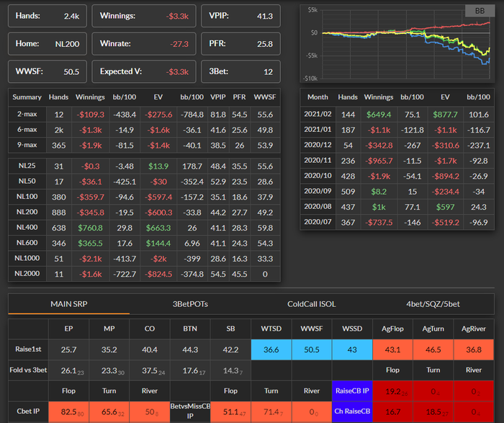Select the 2020/11 month row
The image size is (504, 423).
coord(397,161)
